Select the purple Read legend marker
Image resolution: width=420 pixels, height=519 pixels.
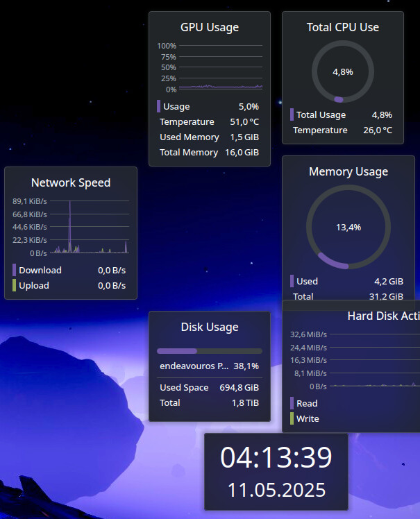(292, 403)
